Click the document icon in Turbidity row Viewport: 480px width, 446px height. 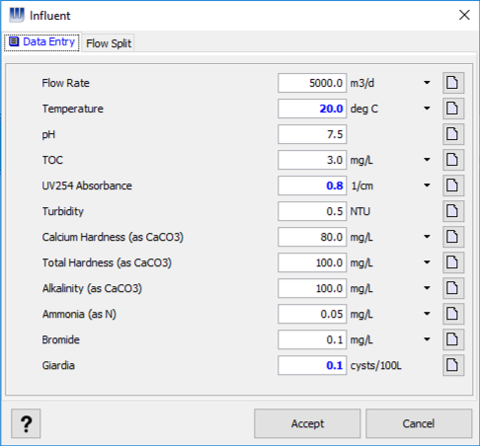pyautogui.click(x=453, y=211)
